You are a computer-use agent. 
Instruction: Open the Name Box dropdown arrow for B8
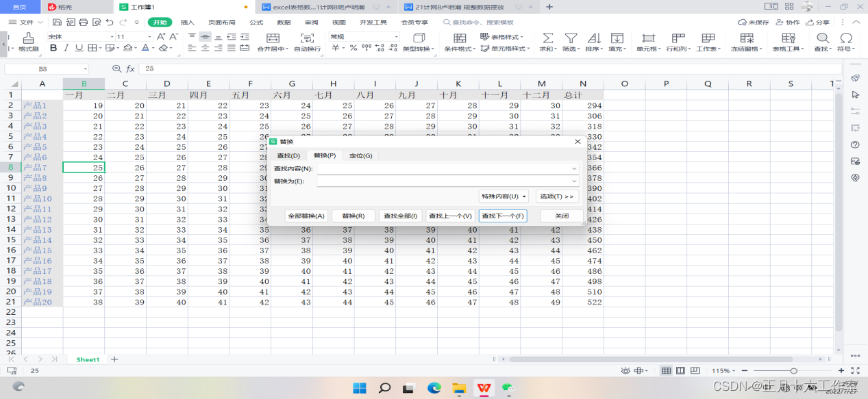[86, 69]
